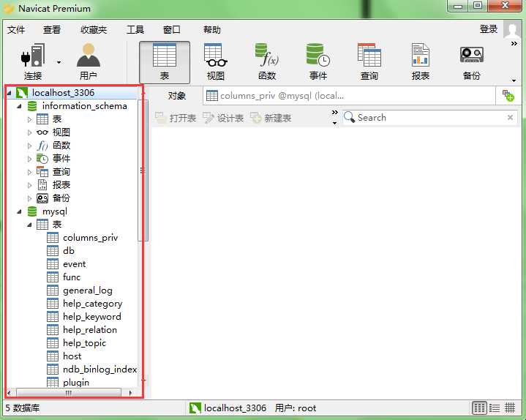Collapse the information_schema database node
The image size is (526, 420).
click(x=20, y=106)
